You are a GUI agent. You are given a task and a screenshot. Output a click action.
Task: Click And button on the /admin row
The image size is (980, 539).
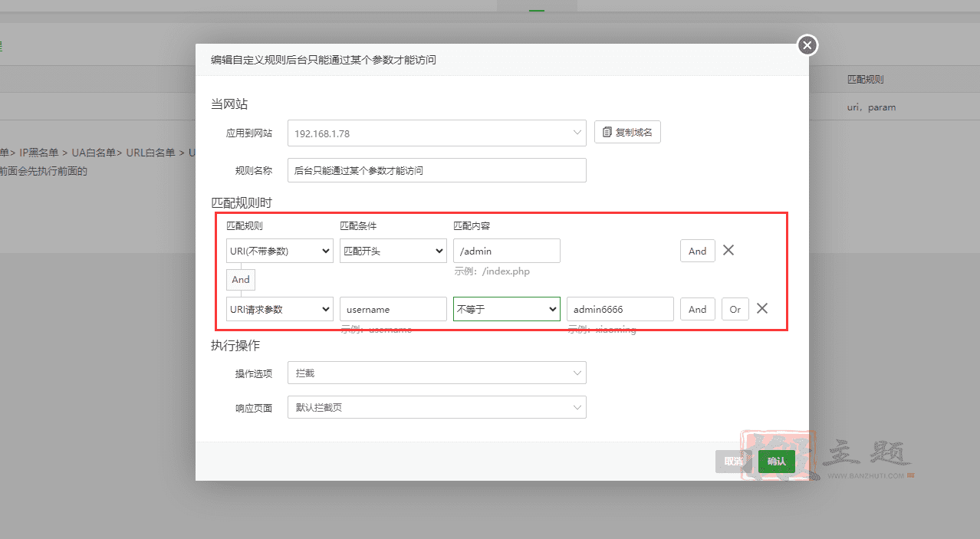pos(698,251)
